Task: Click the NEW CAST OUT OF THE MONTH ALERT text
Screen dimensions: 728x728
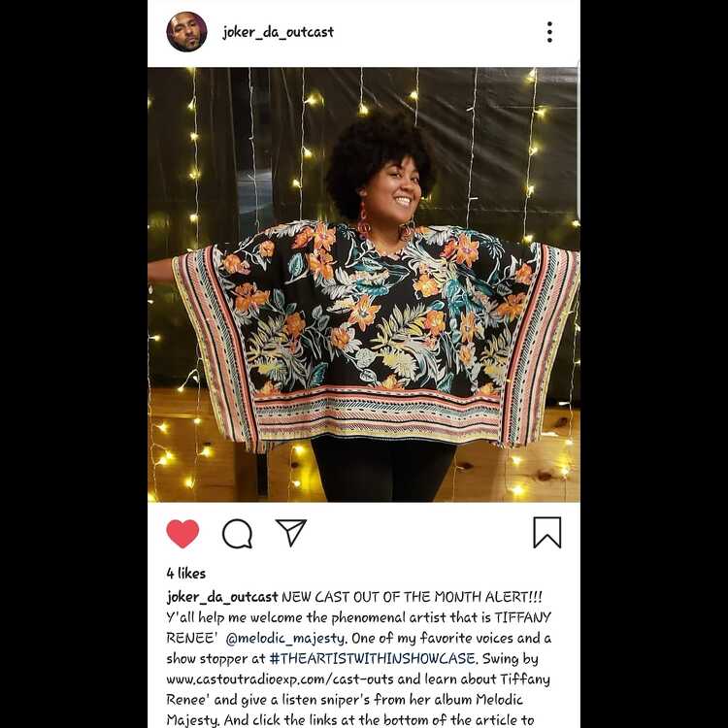Action: tap(412, 597)
